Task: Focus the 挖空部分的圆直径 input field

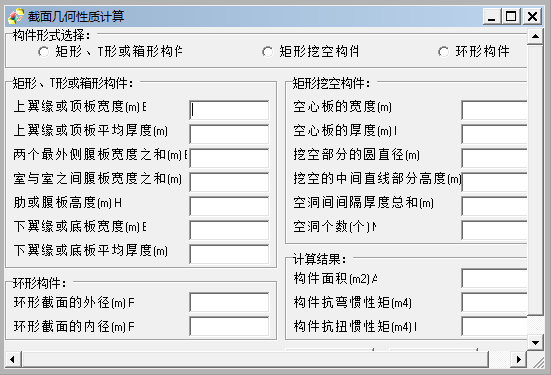Action: 494,158
